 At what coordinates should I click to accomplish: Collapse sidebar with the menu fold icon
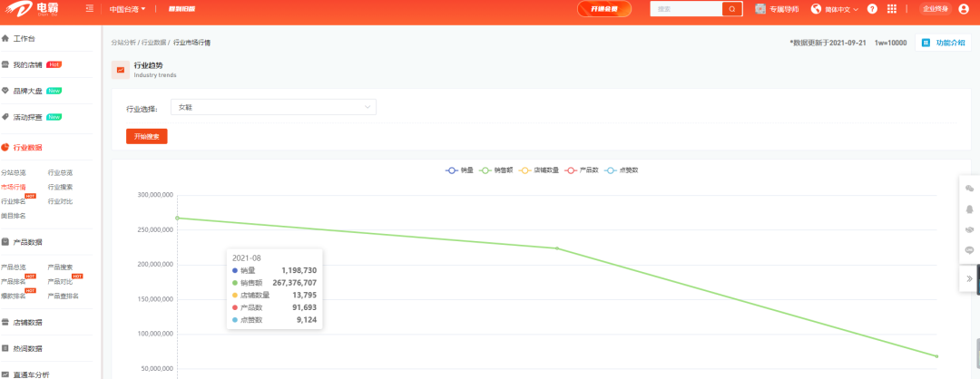coord(90,9)
